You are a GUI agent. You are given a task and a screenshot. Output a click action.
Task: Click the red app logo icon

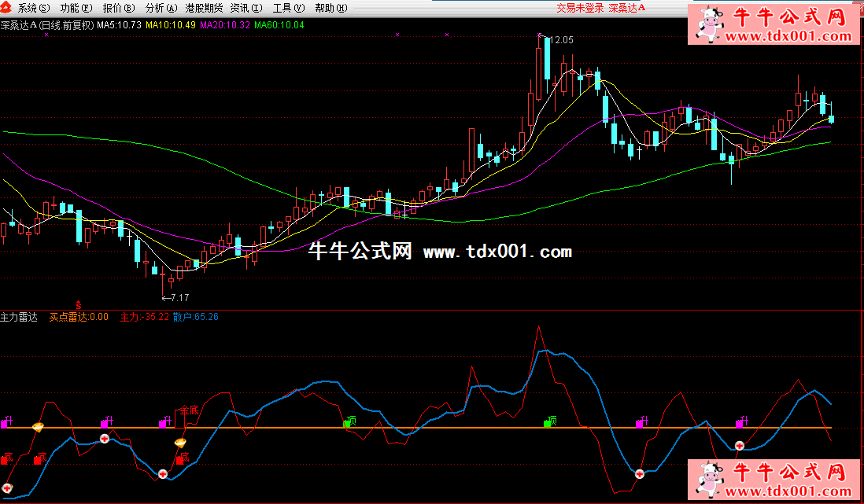[x=7, y=8]
